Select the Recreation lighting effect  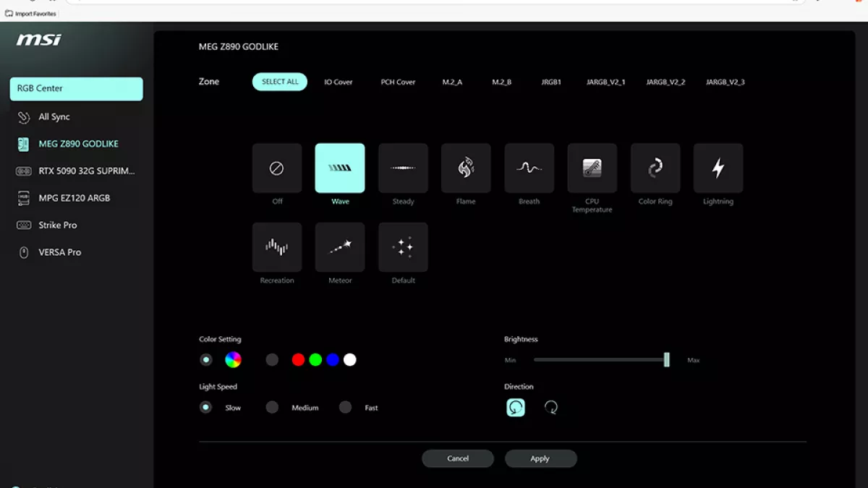click(x=277, y=247)
